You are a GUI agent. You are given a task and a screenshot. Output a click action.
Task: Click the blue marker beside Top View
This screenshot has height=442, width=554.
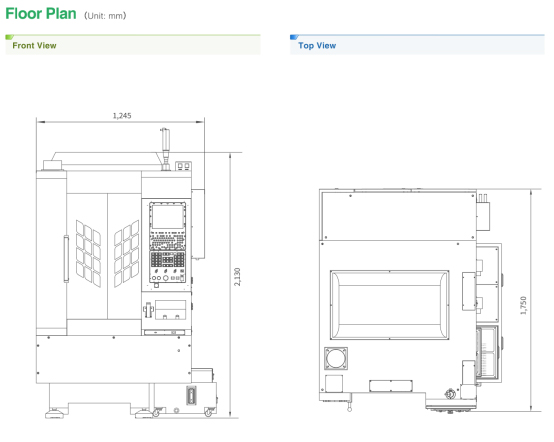click(294, 37)
